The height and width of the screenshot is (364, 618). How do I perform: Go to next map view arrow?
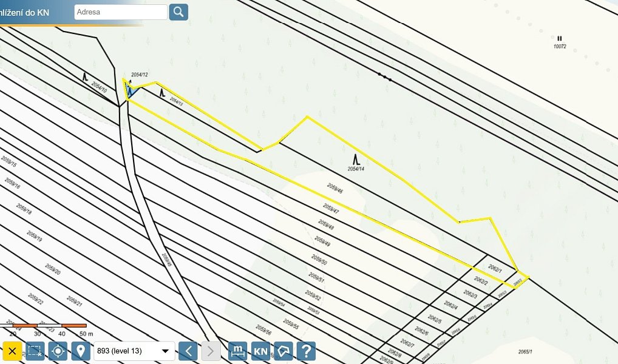point(211,351)
